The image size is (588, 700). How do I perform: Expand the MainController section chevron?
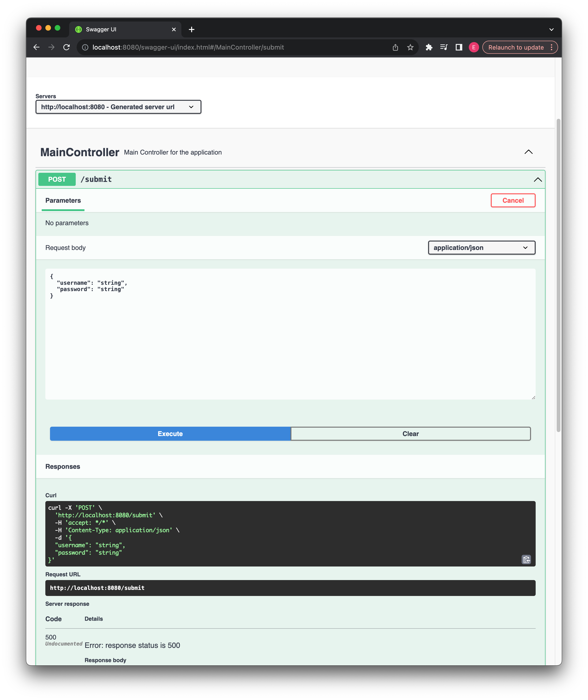click(528, 152)
